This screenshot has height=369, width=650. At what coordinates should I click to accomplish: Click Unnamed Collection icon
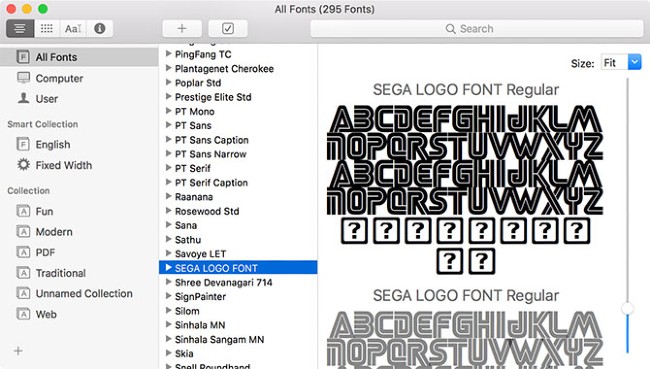(23, 293)
